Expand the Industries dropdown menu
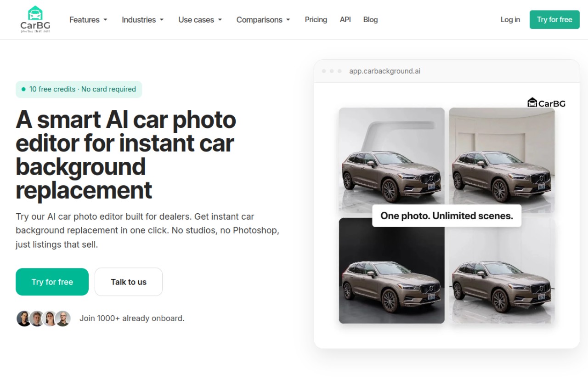 [142, 20]
